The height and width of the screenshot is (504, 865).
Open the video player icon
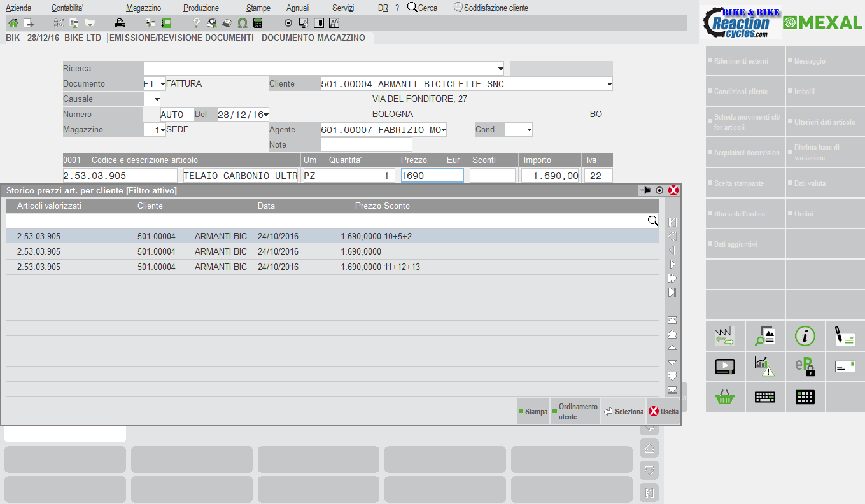point(724,367)
